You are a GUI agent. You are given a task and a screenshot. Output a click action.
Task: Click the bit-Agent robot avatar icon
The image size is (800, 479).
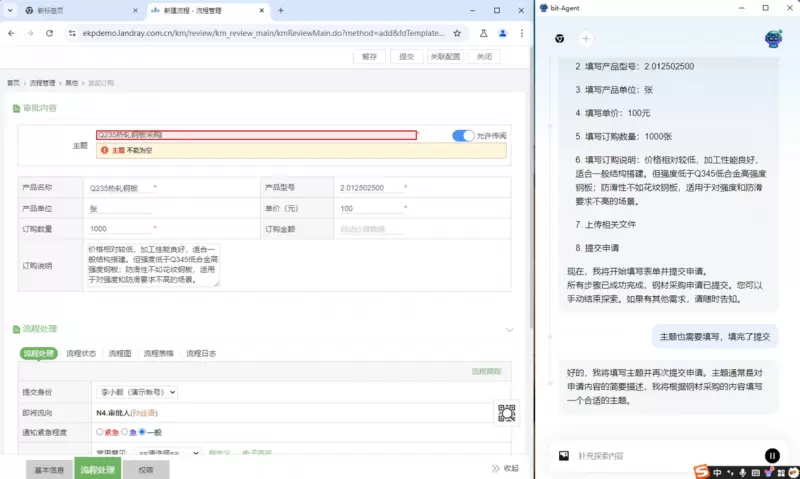click(773, 39)
